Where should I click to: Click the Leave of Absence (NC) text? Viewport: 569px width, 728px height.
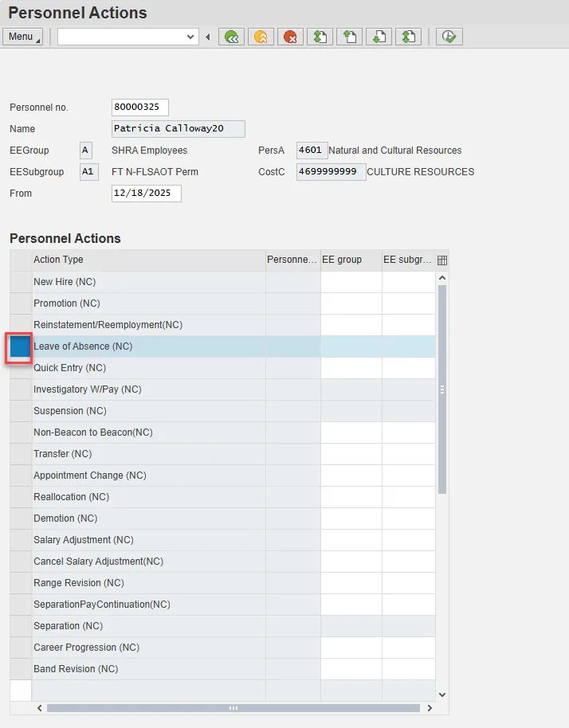click(83, 346)
